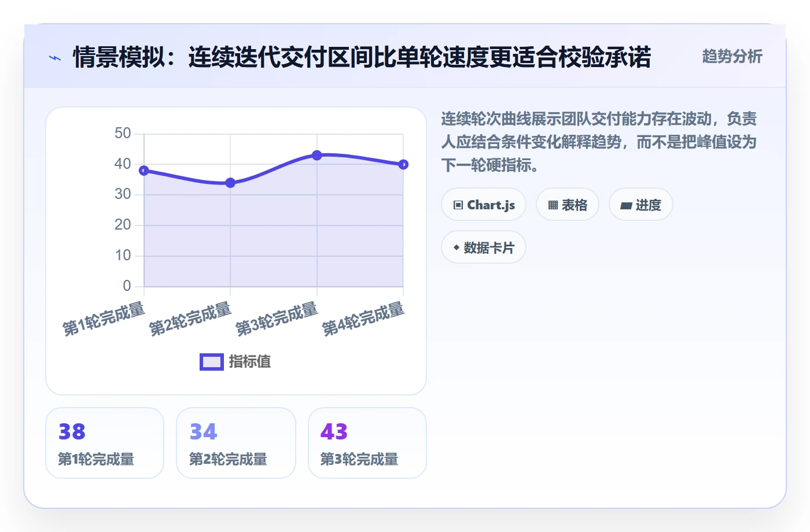Select the 第1轮完成量 data point on chart

(x=144, y=171)
